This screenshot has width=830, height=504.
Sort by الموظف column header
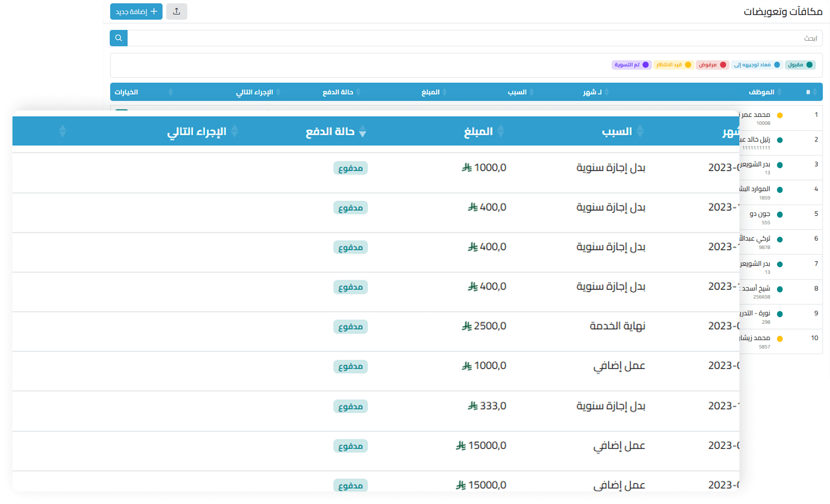click(761, 92)
